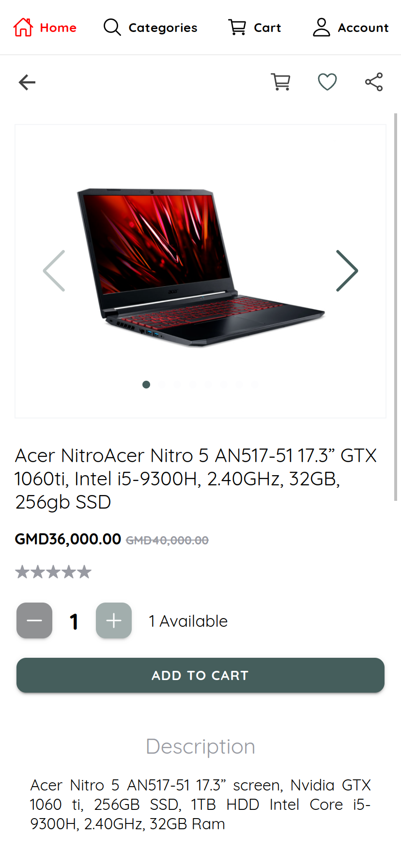Open the Categories menu item
The width and height of the screenshot is (401, 868).
point(150,28)
